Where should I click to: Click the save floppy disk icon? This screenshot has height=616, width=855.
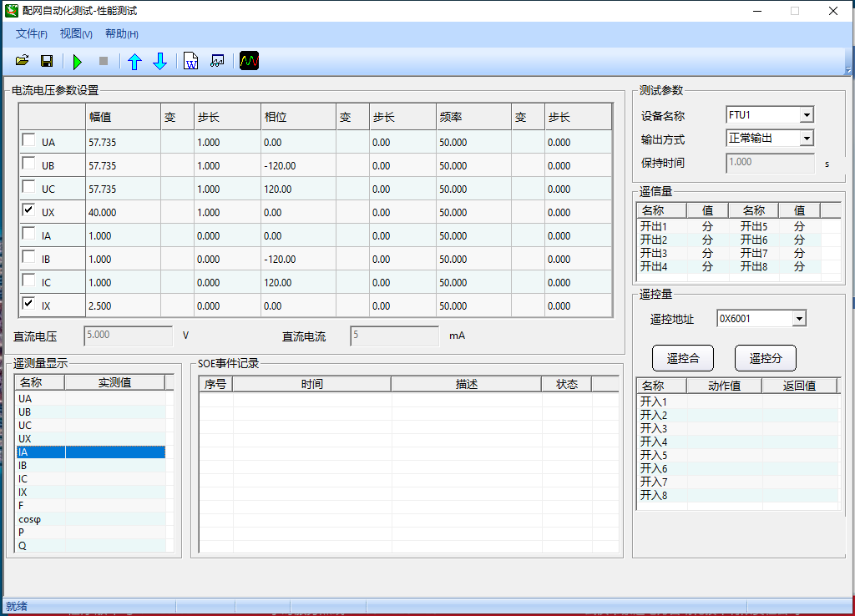pos(47,61)
